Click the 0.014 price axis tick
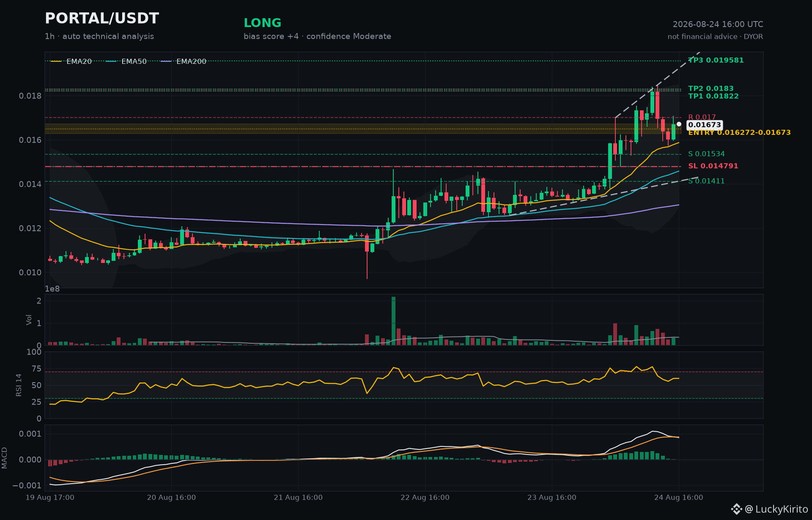The image size is (812, 520). (30, 184)
